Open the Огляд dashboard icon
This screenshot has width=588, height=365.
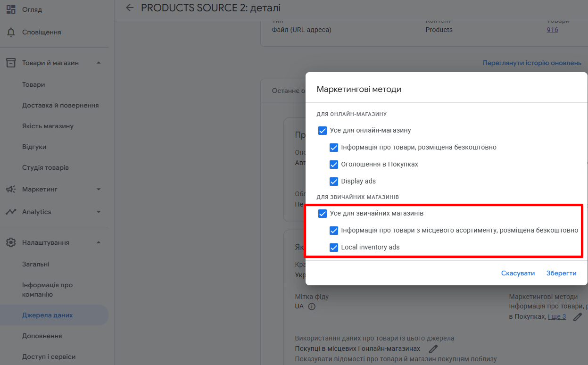pos(11,9)
